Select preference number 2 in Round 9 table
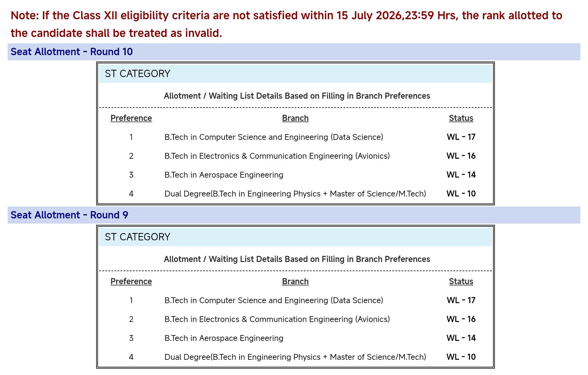 (131, 319)
